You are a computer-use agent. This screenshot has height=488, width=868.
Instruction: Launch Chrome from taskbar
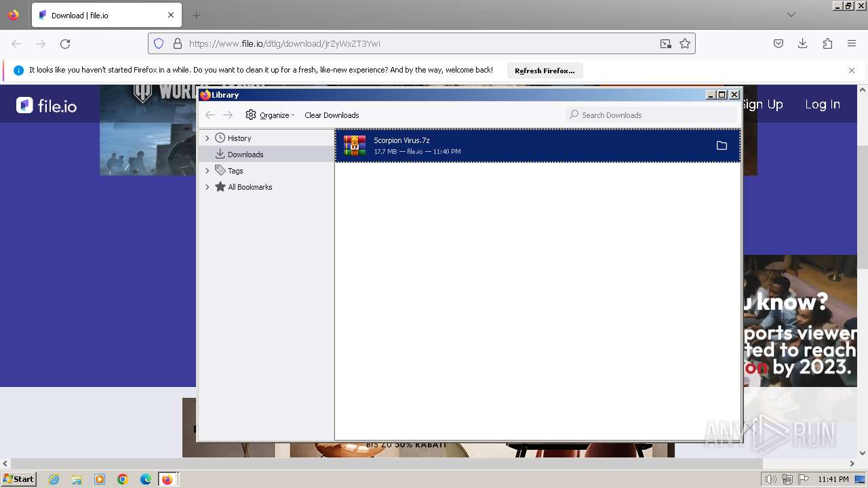(x=123, y=479)
